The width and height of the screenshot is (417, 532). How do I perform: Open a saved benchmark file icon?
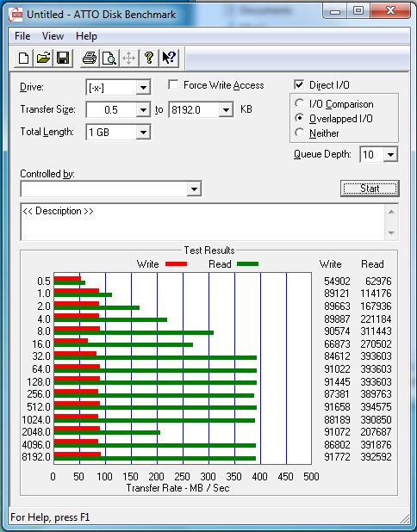click(43, 58)
